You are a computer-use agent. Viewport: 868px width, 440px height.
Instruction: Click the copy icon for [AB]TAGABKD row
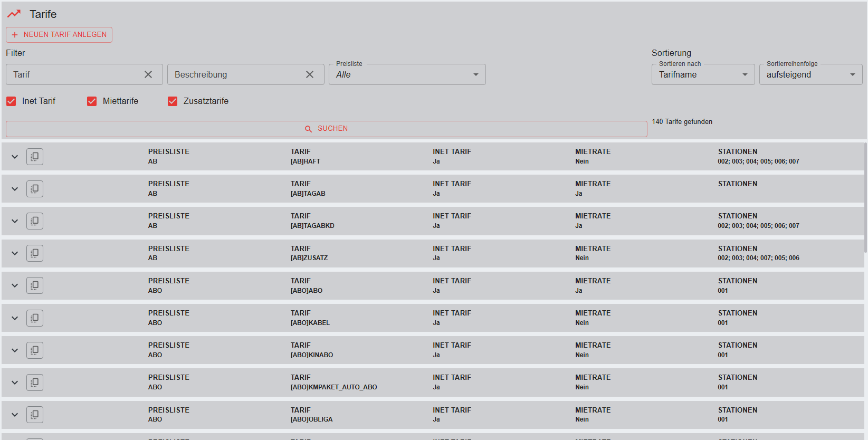tap(35, 221)
